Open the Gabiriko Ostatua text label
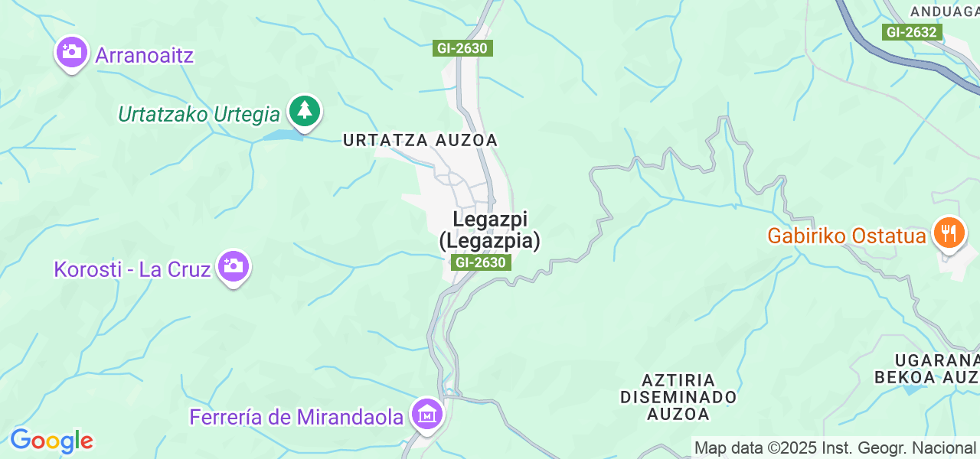Image resolution: width=980 pixels, height=459 pixels. [x=847, y=236]
